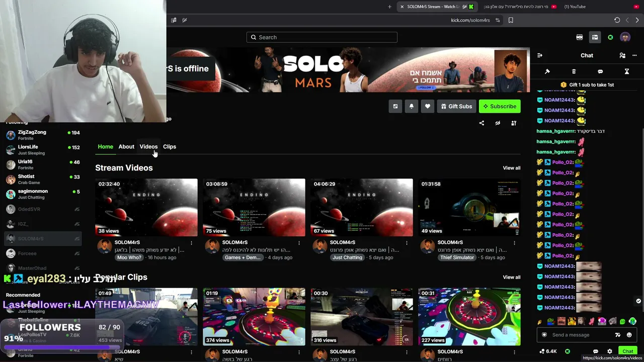Image resolution: width=644 pixels, height=362 pixels.
Task: Click the Gift Subs button
Action: coord(457,107)
